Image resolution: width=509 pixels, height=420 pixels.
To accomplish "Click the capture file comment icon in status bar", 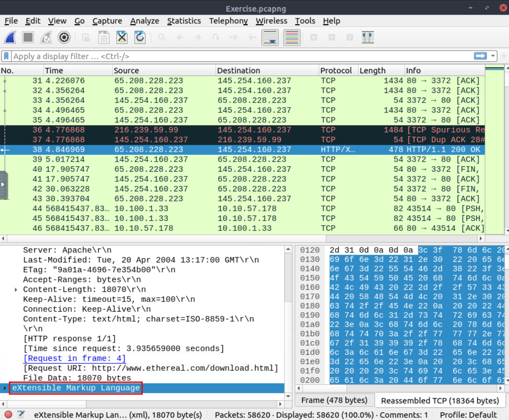I will click(21, 415).
